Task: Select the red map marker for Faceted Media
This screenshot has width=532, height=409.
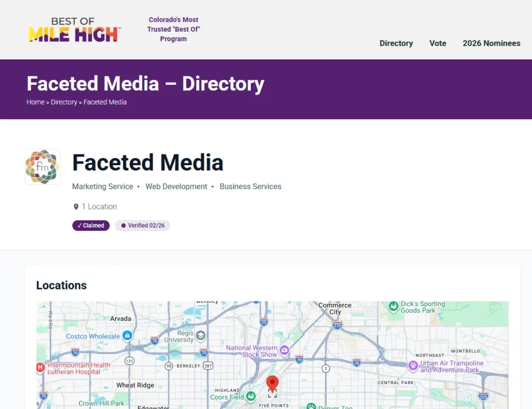Action: [x=273, y=384]
